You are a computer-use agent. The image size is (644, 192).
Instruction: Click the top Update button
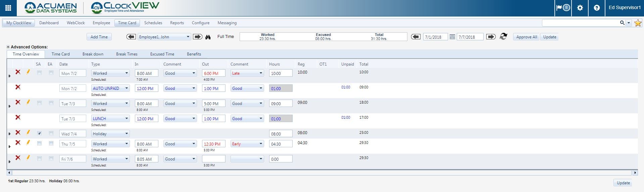click(550, 37)
